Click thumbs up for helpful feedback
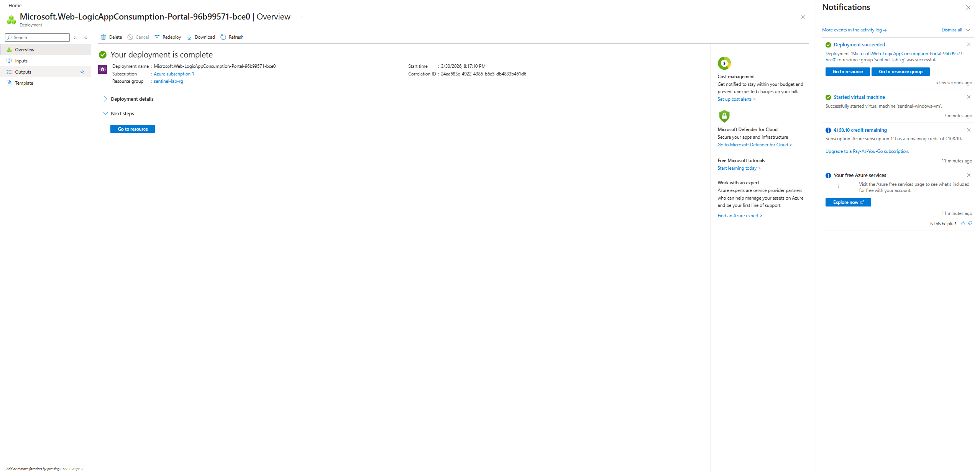980x472 pixels. pos(963,223)
